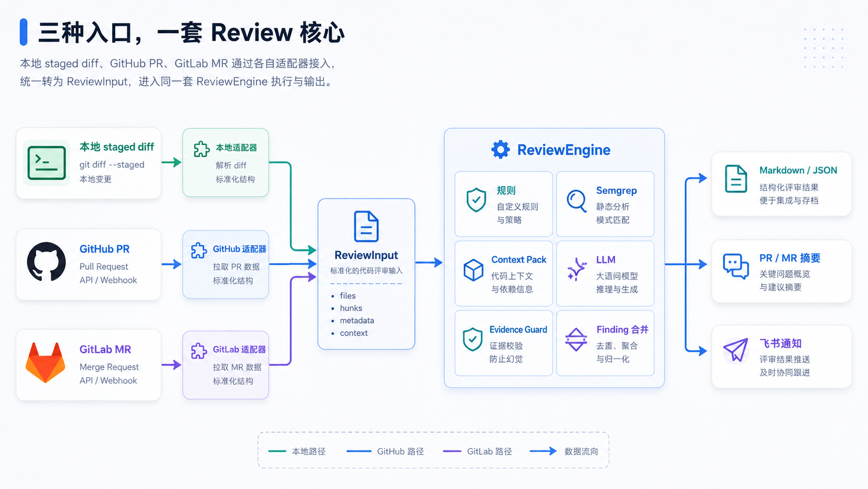Click the 拉取 MR 数据 text

pyautogui.click(x=237, y=367)
